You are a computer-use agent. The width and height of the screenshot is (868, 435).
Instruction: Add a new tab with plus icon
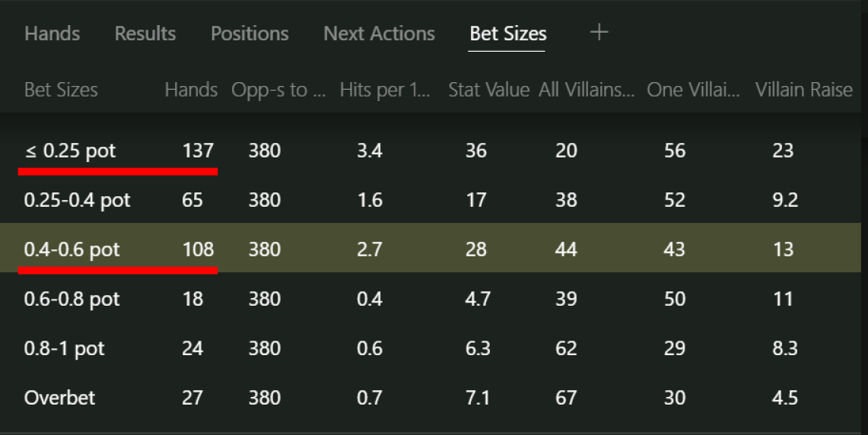(x=599, y=33)
